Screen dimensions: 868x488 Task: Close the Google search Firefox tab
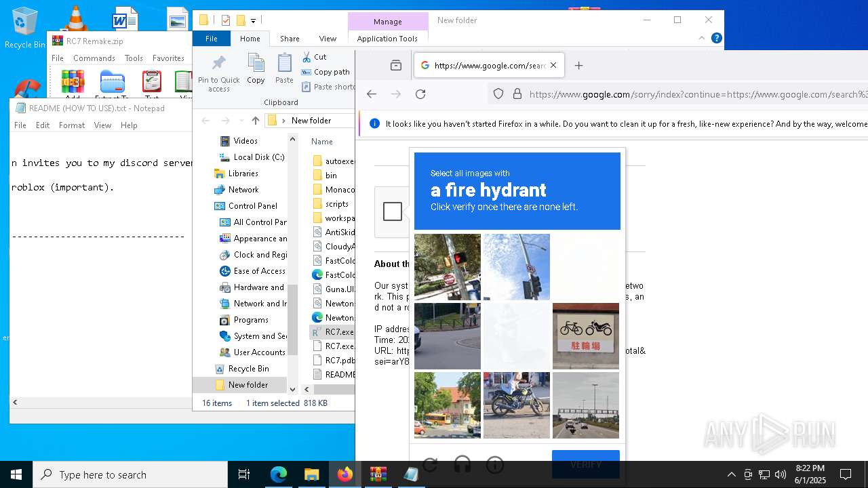point(553,66)
